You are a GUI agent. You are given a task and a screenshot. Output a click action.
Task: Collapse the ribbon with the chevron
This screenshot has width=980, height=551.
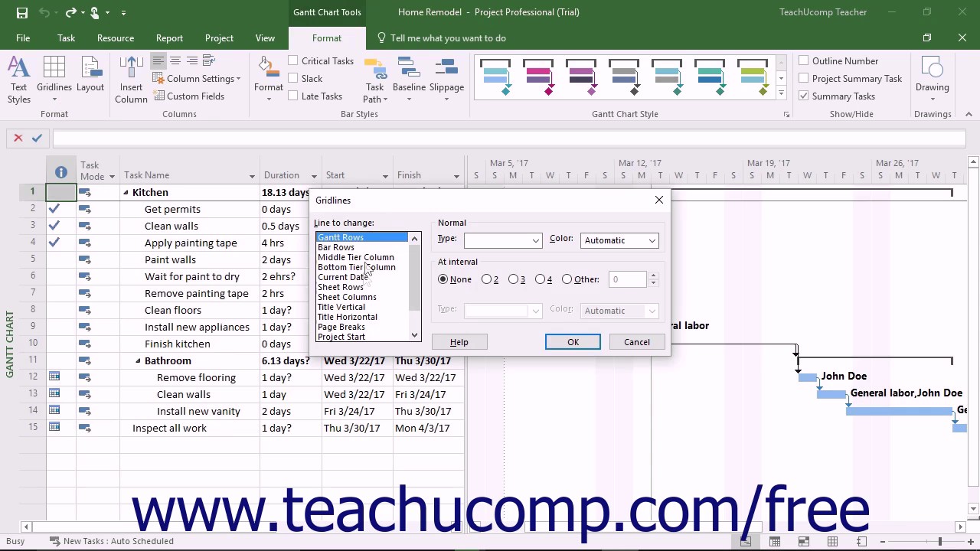click(x=969, y=114)
